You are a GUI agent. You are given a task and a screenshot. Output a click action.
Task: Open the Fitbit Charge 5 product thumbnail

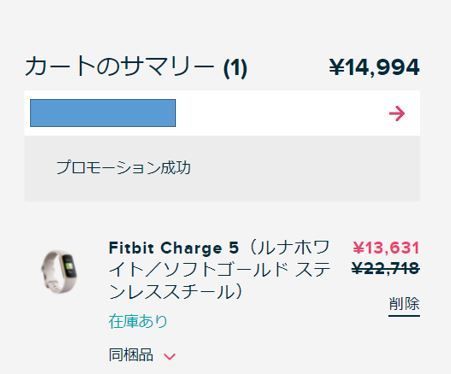click(59, 271)
